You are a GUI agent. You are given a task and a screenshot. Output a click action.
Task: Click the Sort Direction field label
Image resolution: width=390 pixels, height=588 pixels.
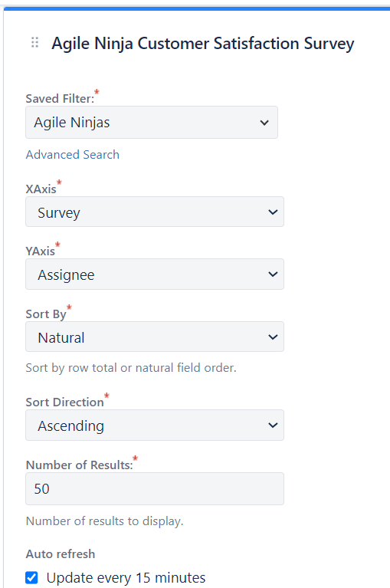point(65,402)
